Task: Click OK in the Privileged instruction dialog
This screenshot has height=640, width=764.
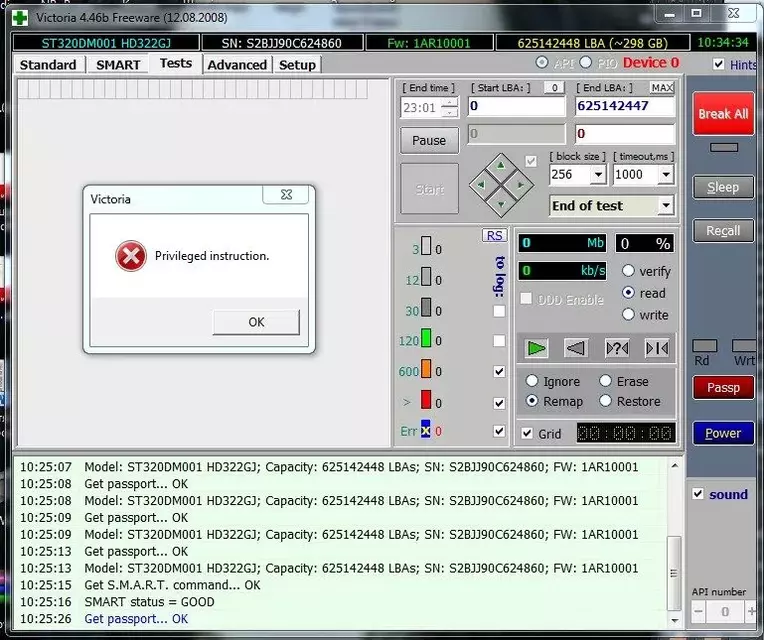Action: 256,322
